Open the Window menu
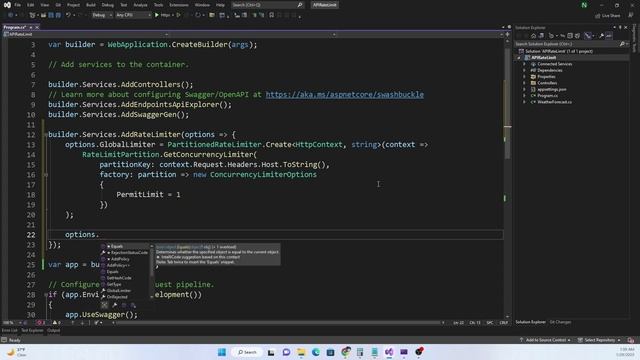Screen dimensions: 640x360 [202, 5]
